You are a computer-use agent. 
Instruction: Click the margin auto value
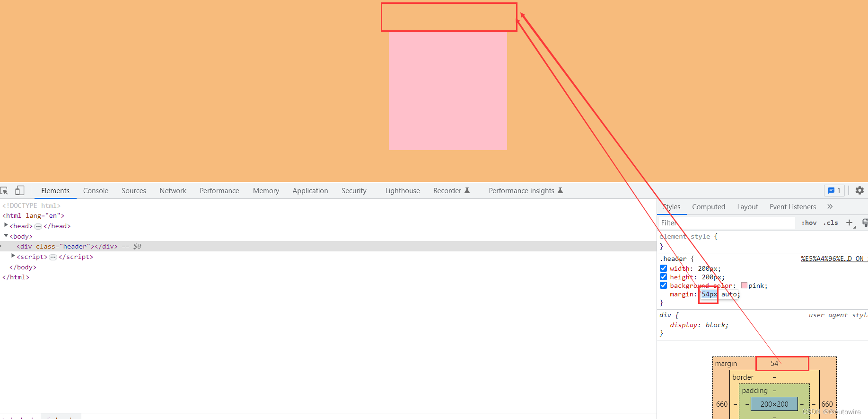point(729,294)
